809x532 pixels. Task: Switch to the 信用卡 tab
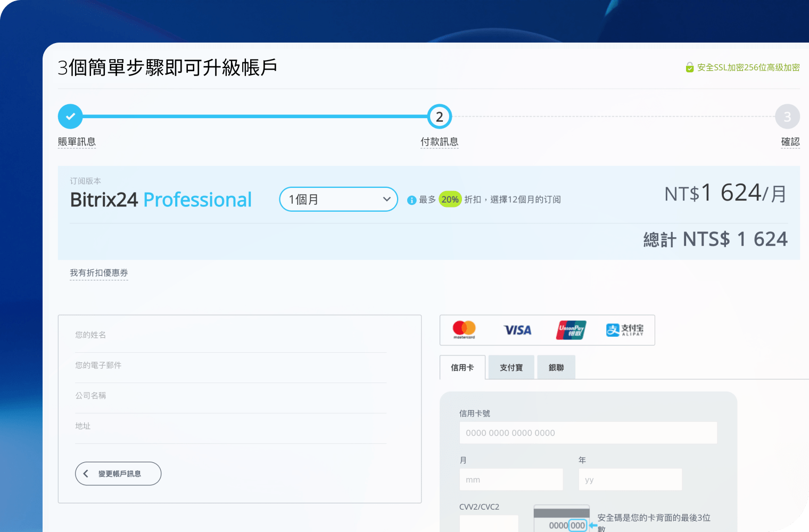click(x=463, y=368)
